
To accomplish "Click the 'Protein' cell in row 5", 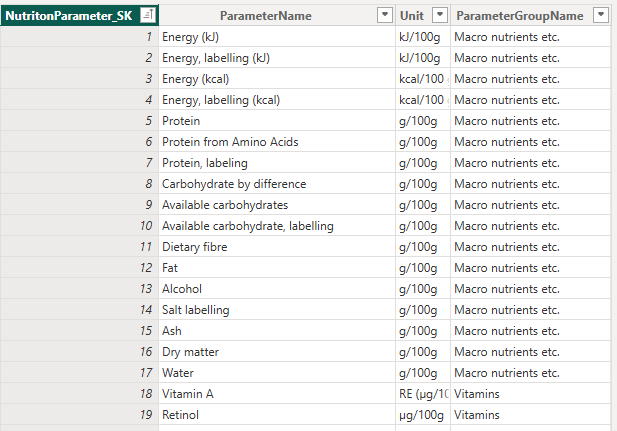I will [277, 121].
